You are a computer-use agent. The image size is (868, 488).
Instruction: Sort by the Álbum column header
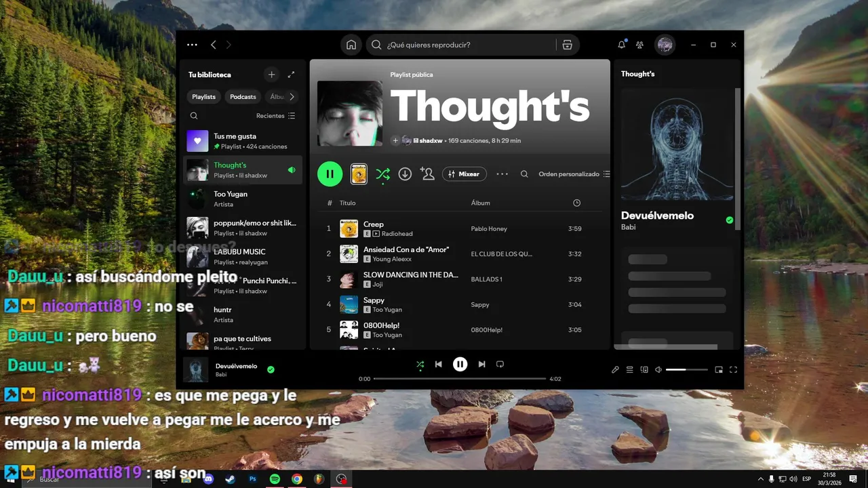click(481, 203)
